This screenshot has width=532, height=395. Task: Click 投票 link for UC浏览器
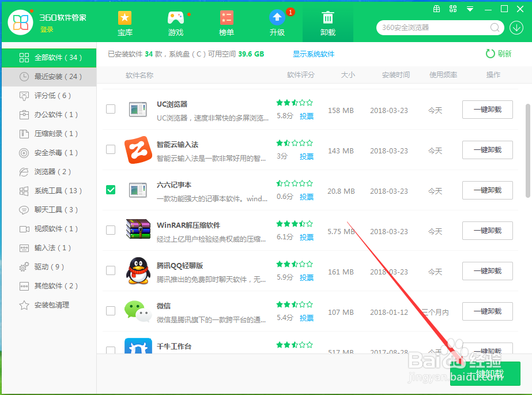(x=307, y=116)
